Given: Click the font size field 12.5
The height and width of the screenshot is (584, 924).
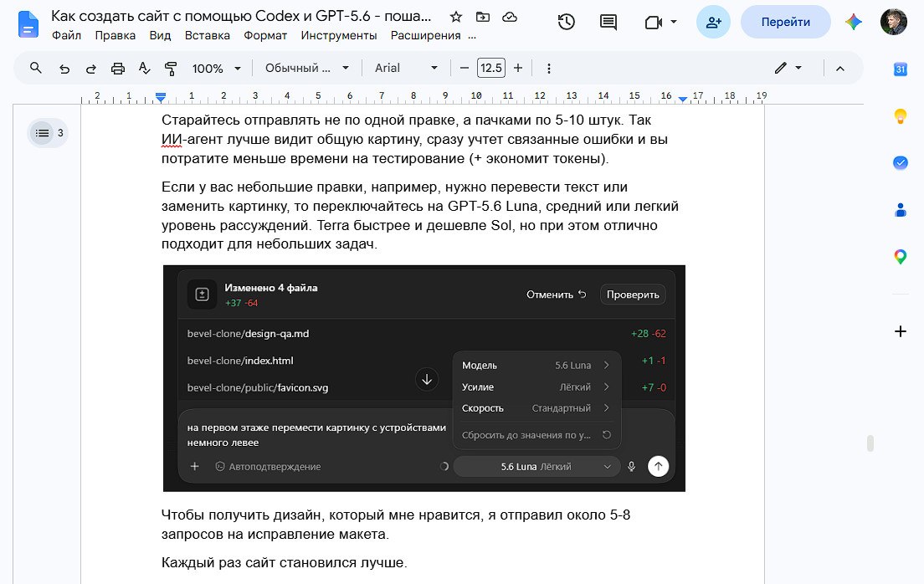Looking at the screenshot, I should (x=490, y=69).
